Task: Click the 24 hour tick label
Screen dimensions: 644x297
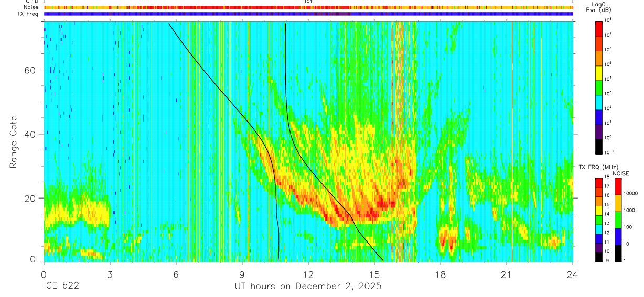Action: [573, 274]
